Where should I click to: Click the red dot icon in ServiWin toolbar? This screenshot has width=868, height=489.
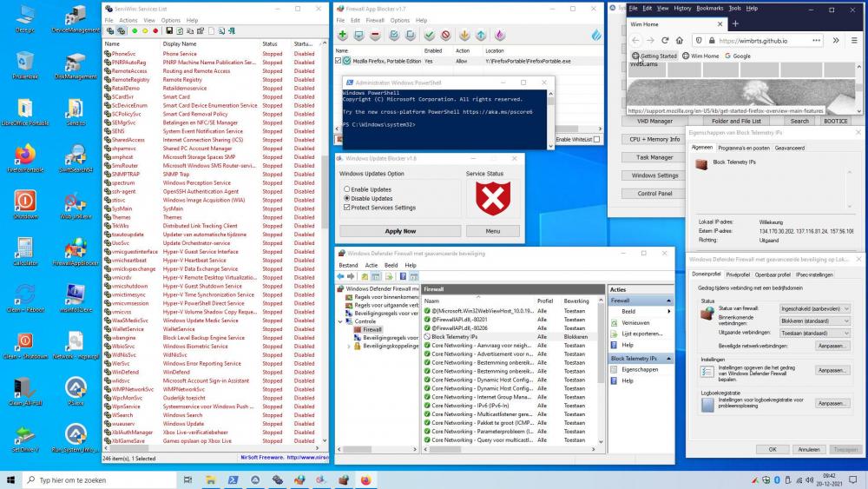point(155,31)
